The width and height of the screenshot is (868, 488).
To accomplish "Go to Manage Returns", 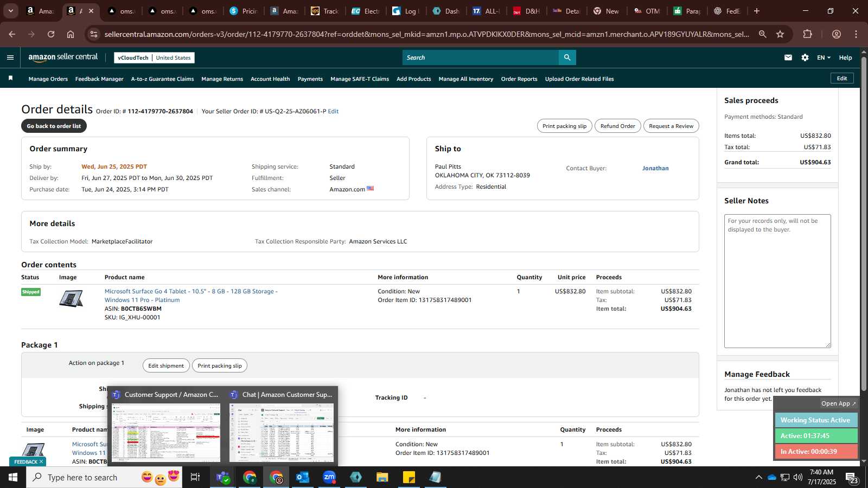I will (222, 79).
